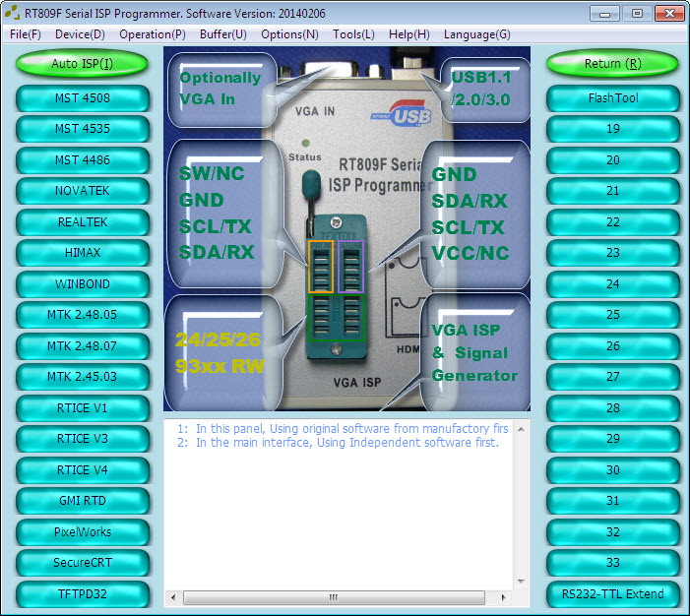Start TFTPD32
The image size is (690, 616).
point(83,594)
